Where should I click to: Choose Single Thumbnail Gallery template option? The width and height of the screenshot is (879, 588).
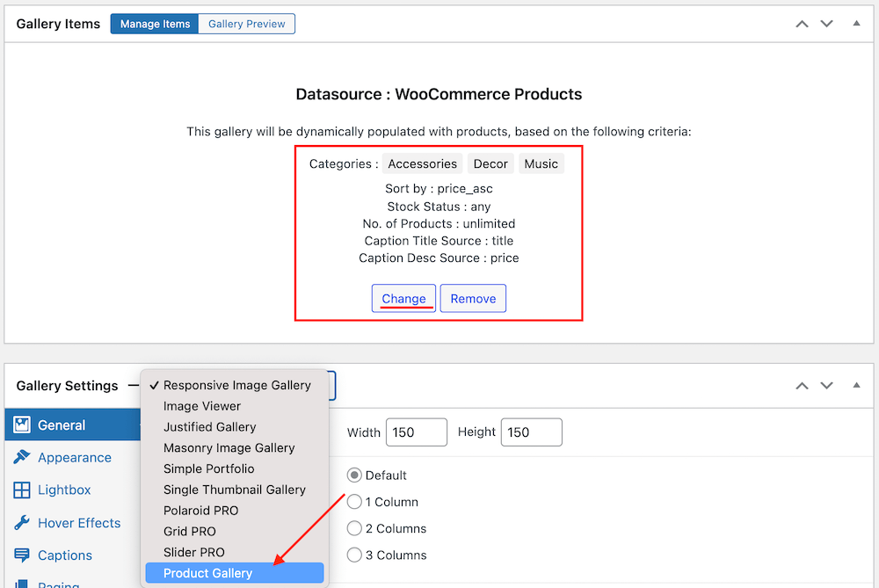pos(235,490)
